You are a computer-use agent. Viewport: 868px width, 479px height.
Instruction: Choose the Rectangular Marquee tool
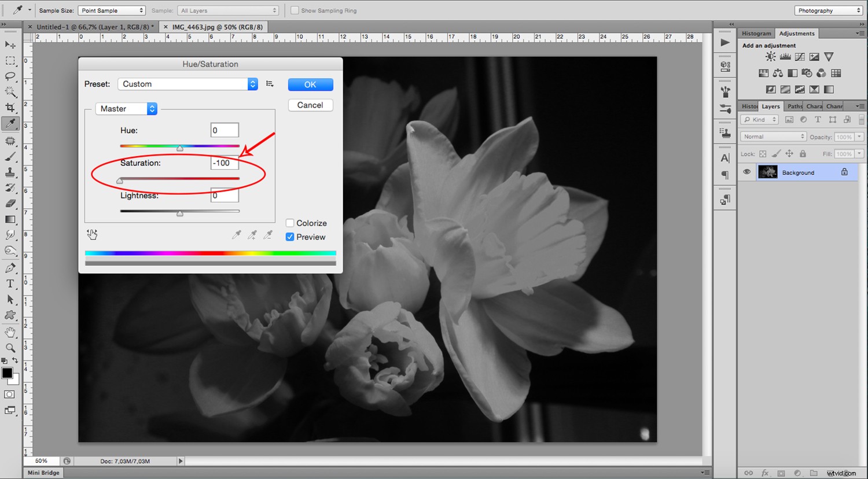(x=10, y=61)
